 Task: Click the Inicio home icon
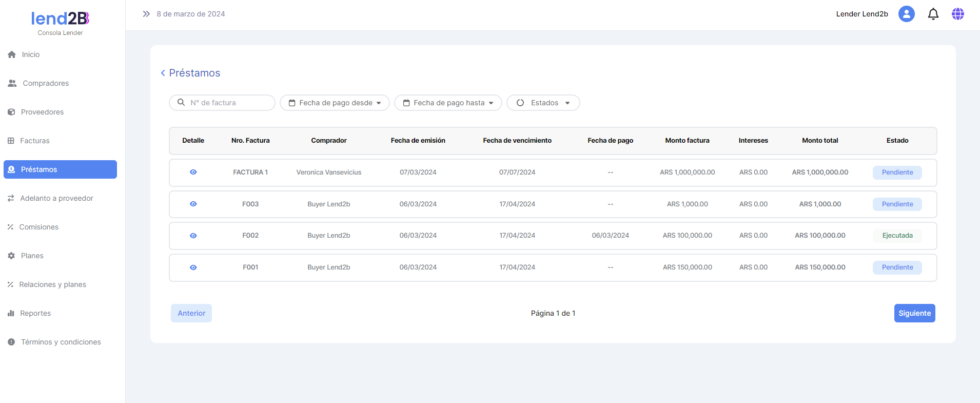click(x=12, y=54)
